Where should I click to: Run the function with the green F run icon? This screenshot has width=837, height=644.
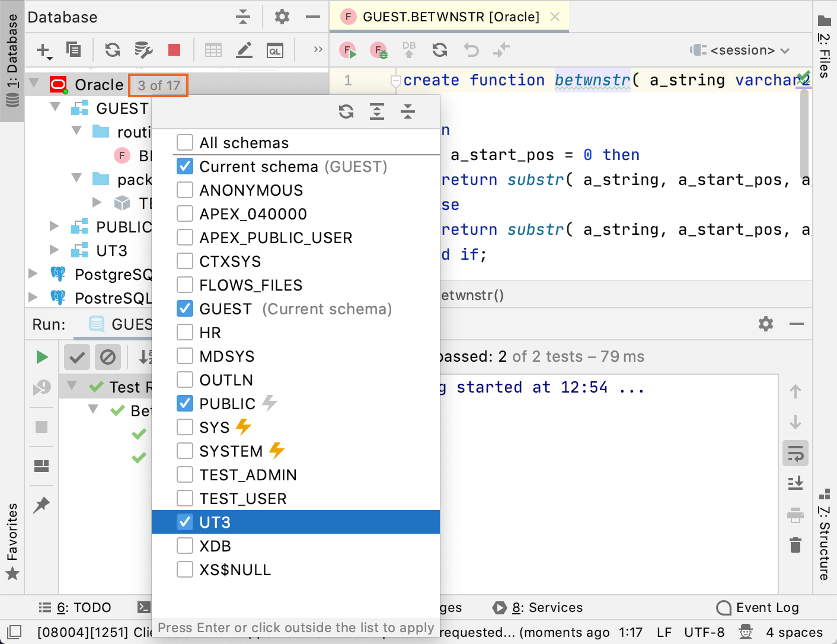[348, 50]
